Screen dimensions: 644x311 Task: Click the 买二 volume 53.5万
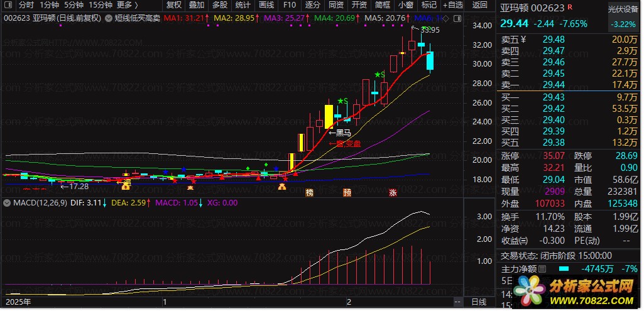click(624, 109)
